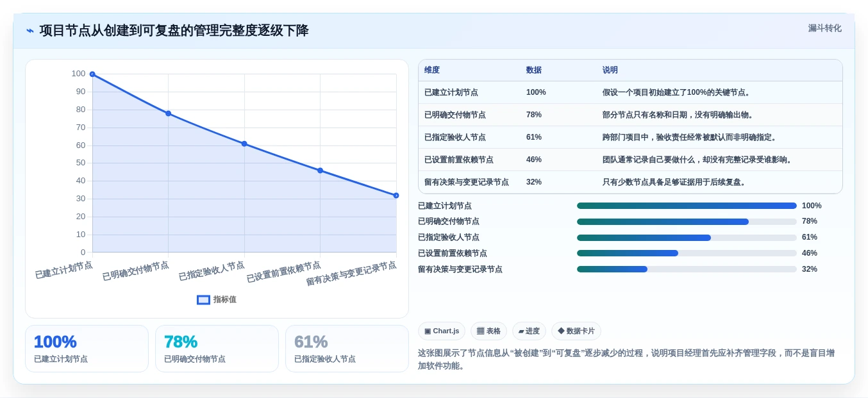Click the summary paragraph starting 这张图展示了

pos(626,360)
